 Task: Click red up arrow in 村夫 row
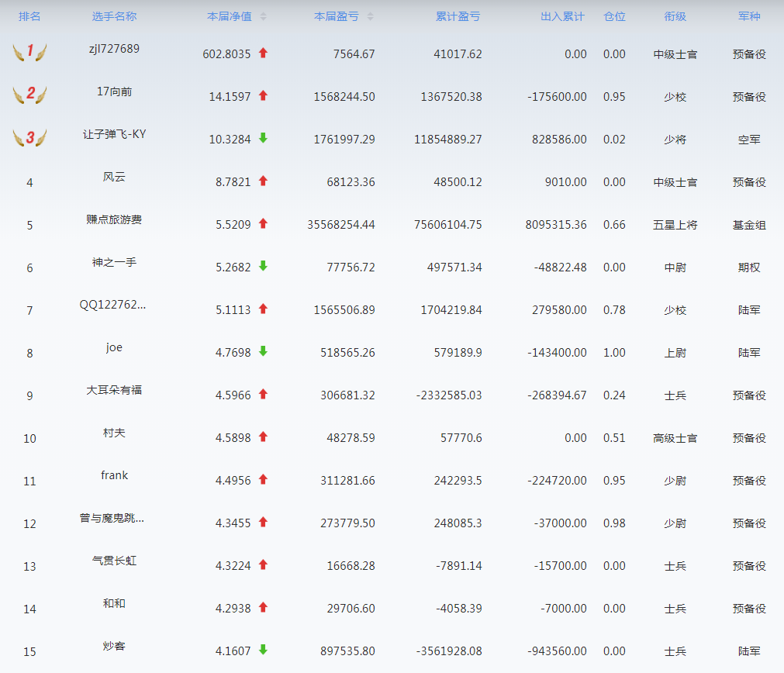click(264, 437)
